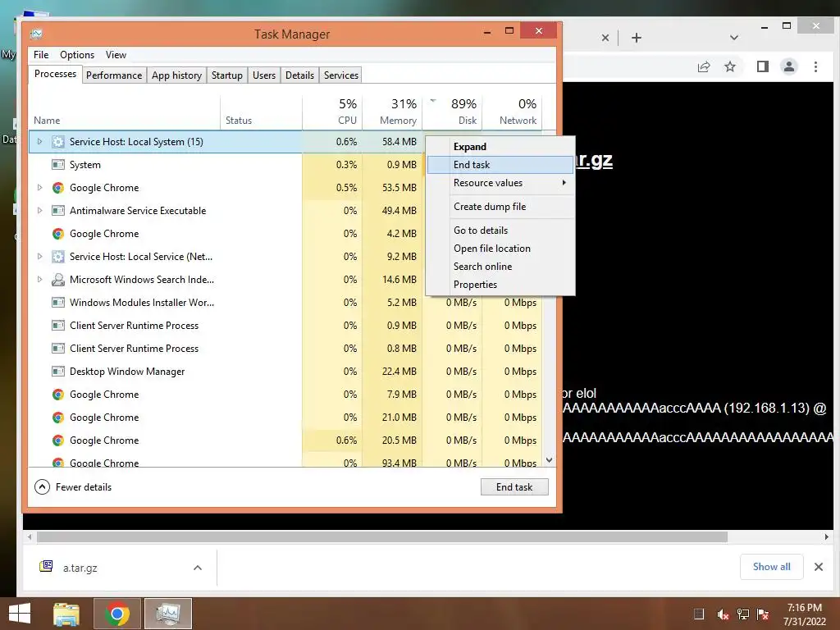Screen dimensions: 840x630
Task: Click the System process icon
Action: 58,164
